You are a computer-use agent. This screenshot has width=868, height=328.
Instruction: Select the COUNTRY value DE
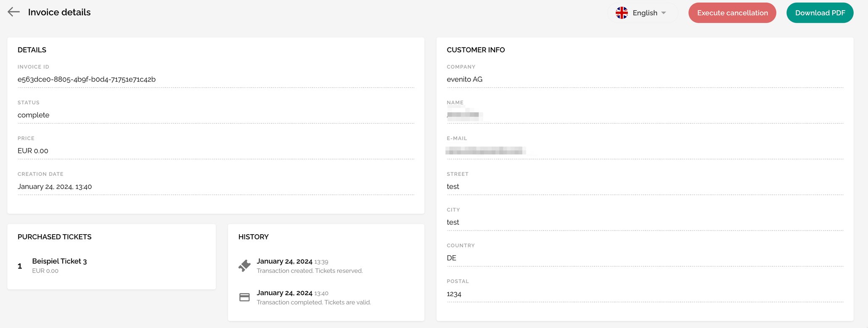click(452, 258)
